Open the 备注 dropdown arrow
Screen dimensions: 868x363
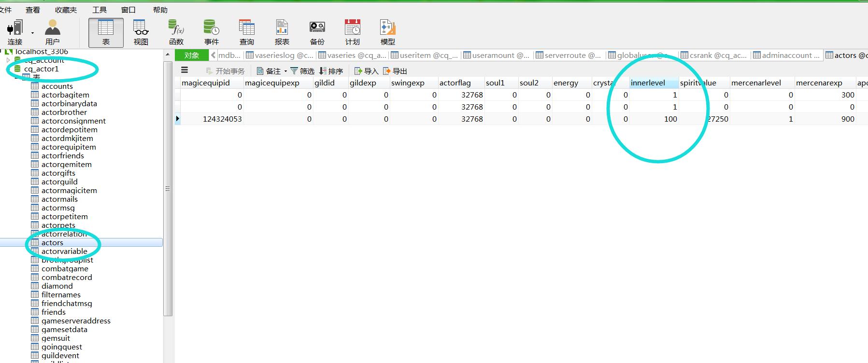click(x=285, y=71)
